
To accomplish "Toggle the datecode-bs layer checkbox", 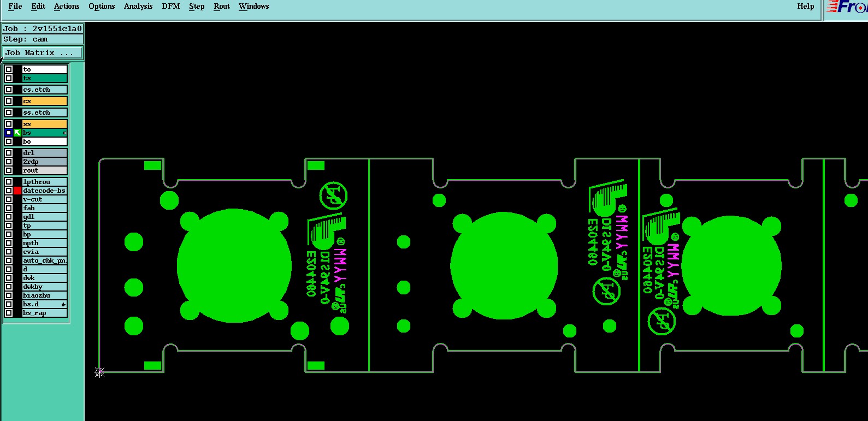I will [x=9, y=191].
